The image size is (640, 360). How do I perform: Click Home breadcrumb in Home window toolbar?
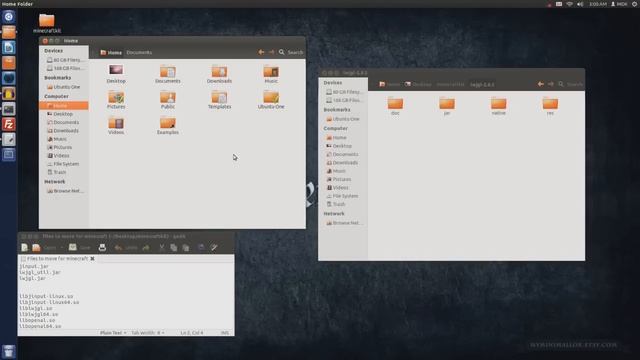(111, 53)
